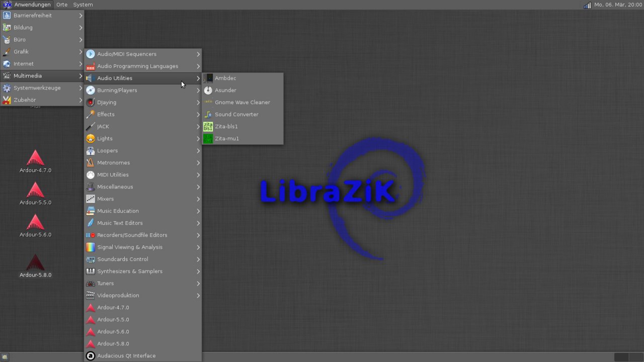Click the Audio/MIDI Sequencers icon
This screenshot has height=362, width=644.
tap(91, 54)
